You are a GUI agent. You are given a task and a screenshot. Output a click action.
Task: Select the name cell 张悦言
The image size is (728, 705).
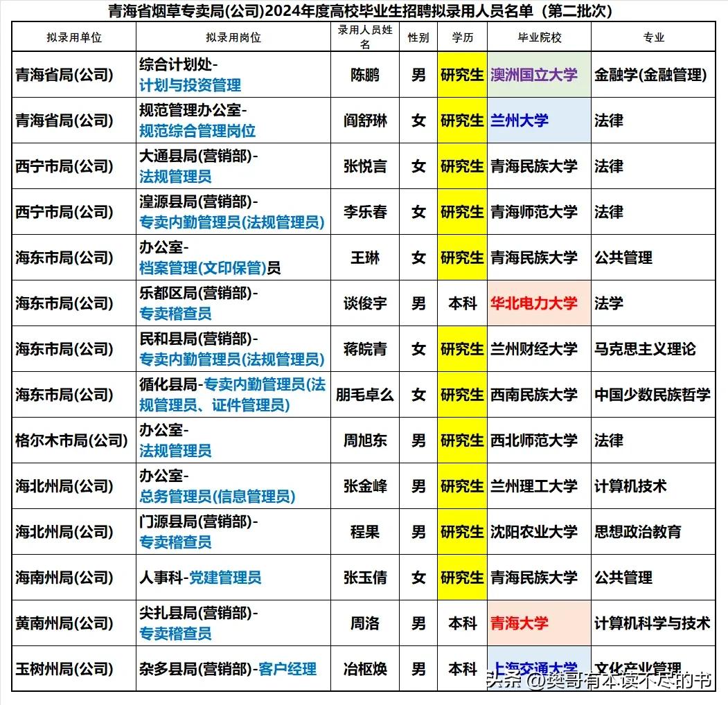click(365, 166)
